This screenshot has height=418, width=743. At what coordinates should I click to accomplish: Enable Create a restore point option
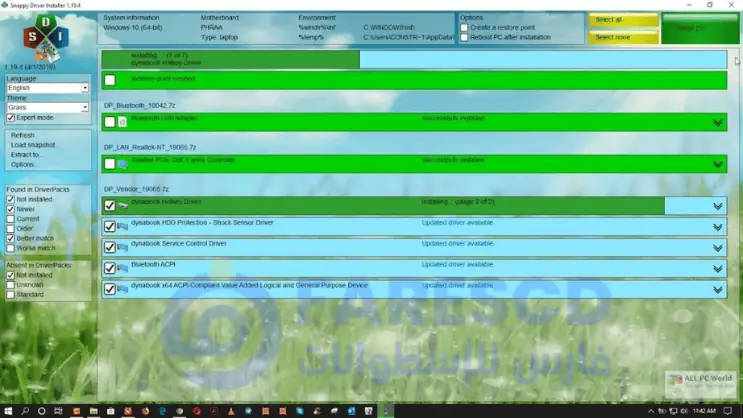coord(464,27)
